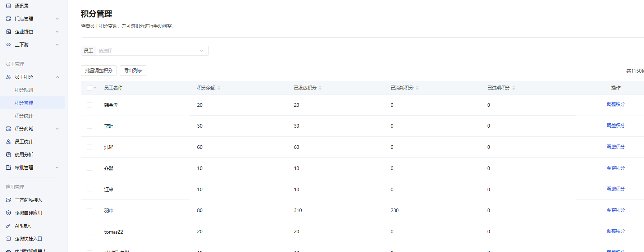Screen dimensions: 644x252
Task: Click the 导出列表 button
Action: pos(133,70)
